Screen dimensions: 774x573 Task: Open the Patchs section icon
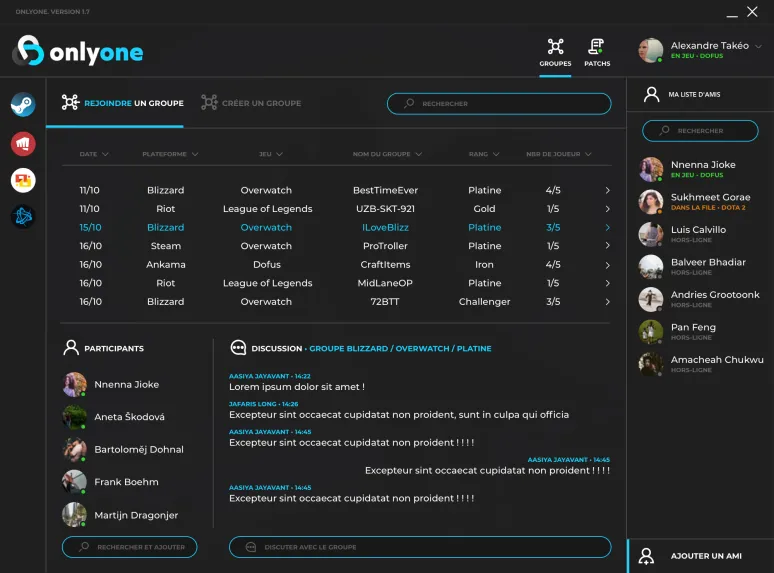pos(597,52)
